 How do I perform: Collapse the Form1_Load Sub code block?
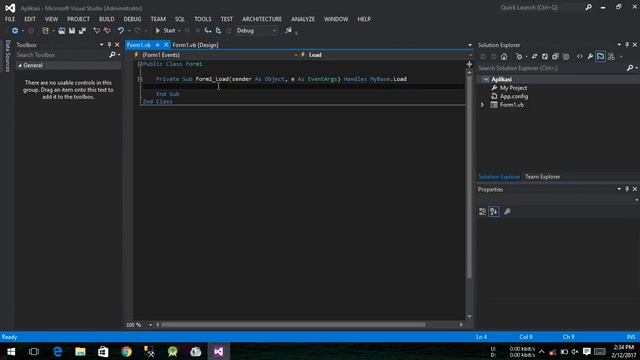tap(140, 79)
